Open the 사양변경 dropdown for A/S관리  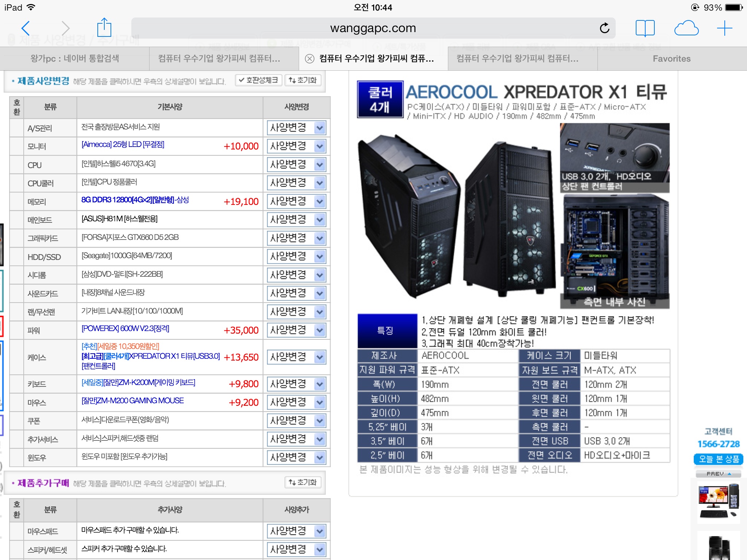pos(296,128)
